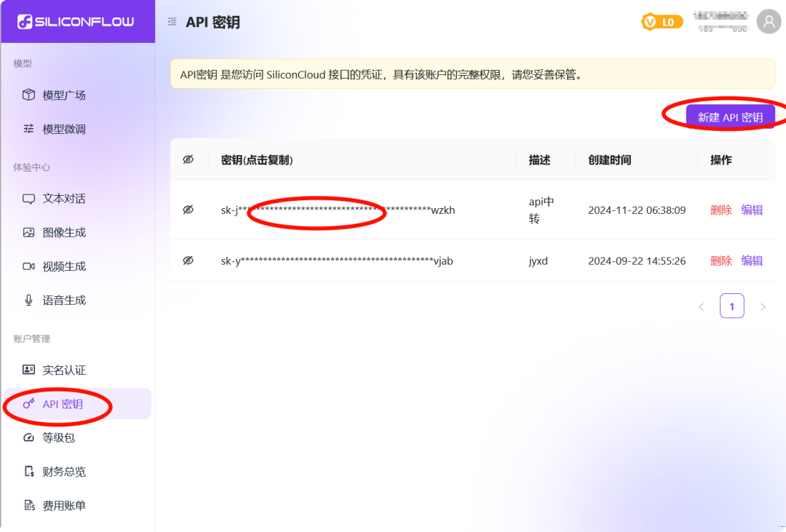Image resolution: width=786 pixels, height=532 pixels.
Task: Click description api中转
Action: [x=541, y=210]
